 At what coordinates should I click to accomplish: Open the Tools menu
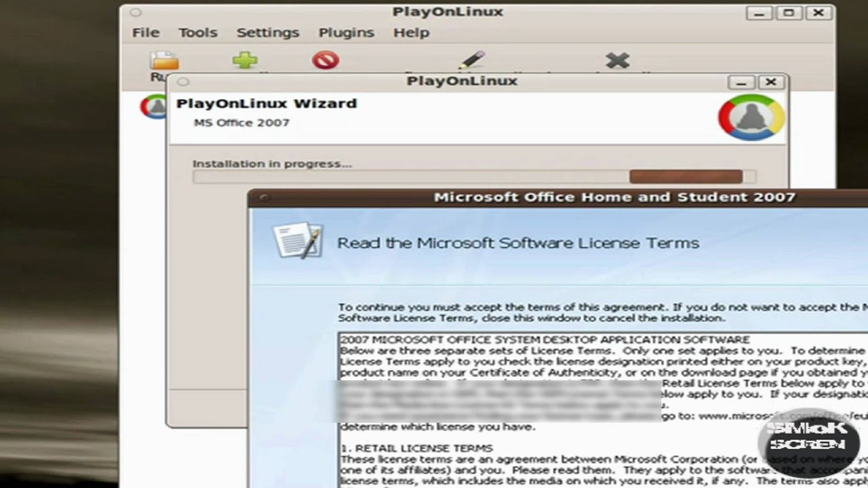click(197, 33)
